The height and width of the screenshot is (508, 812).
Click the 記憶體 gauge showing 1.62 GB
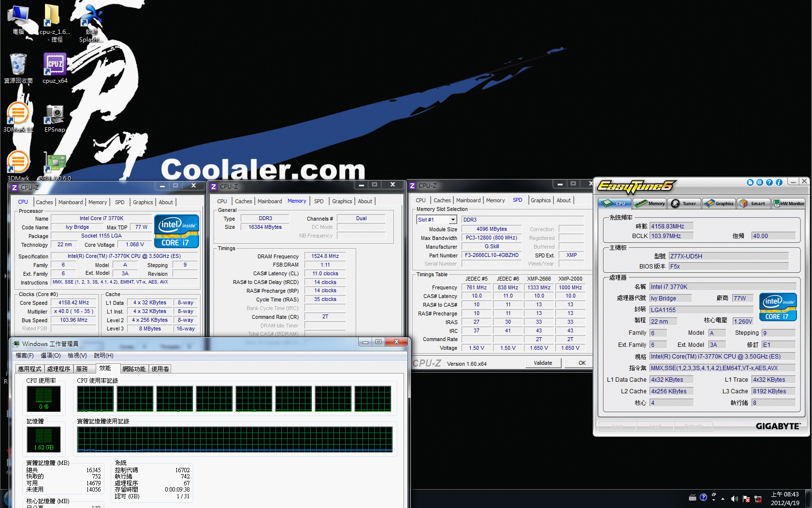(43, 439)
